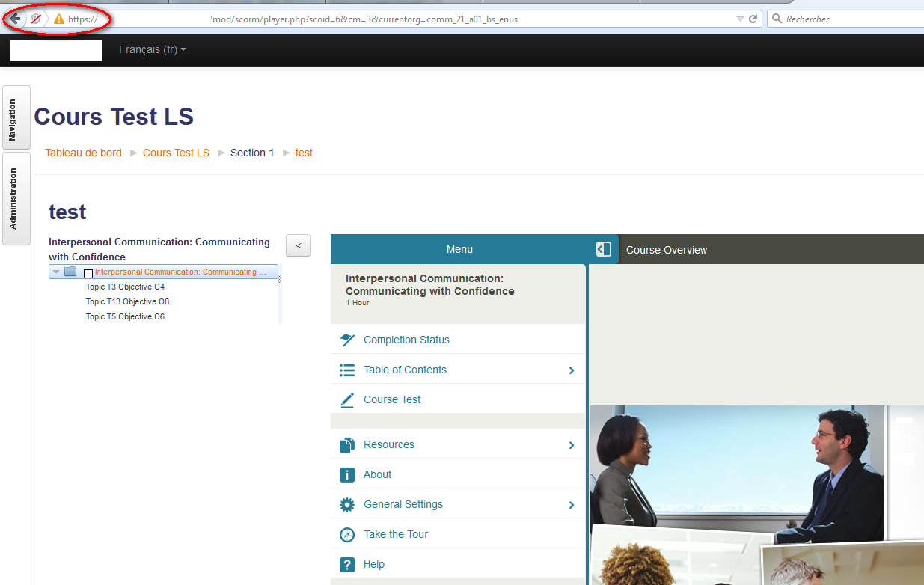Click the Resources documents icon
This screenshot has height=585, width=924.
(x=347, y=445)
